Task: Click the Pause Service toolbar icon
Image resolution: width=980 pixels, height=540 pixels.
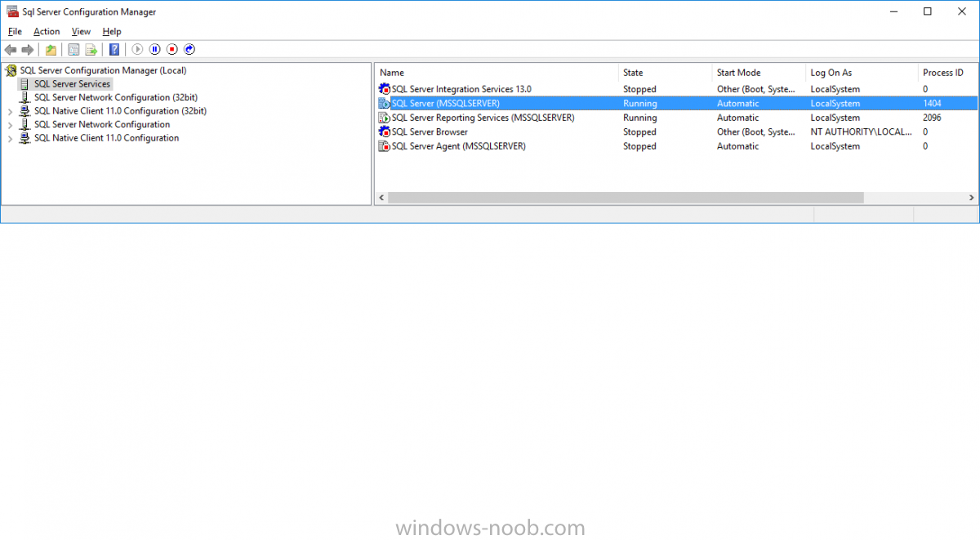Action: (x=154, y=50)
